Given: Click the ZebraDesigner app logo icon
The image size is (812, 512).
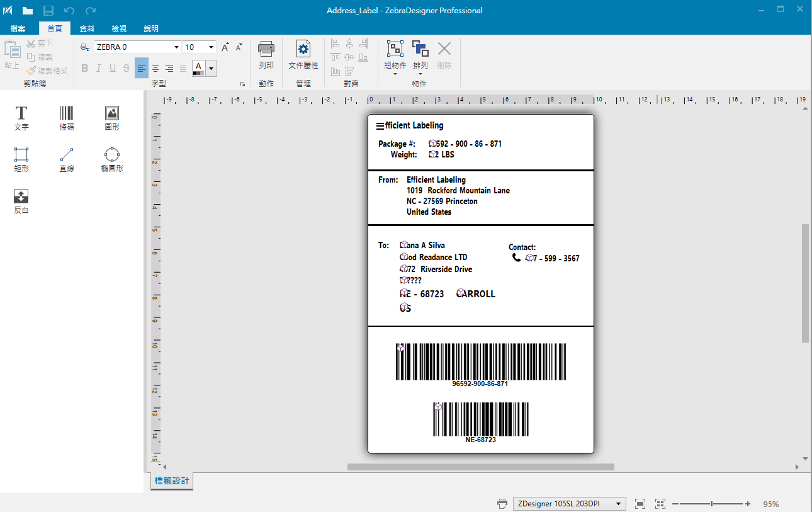Looking at the screenshot, I should coord(8,11).
